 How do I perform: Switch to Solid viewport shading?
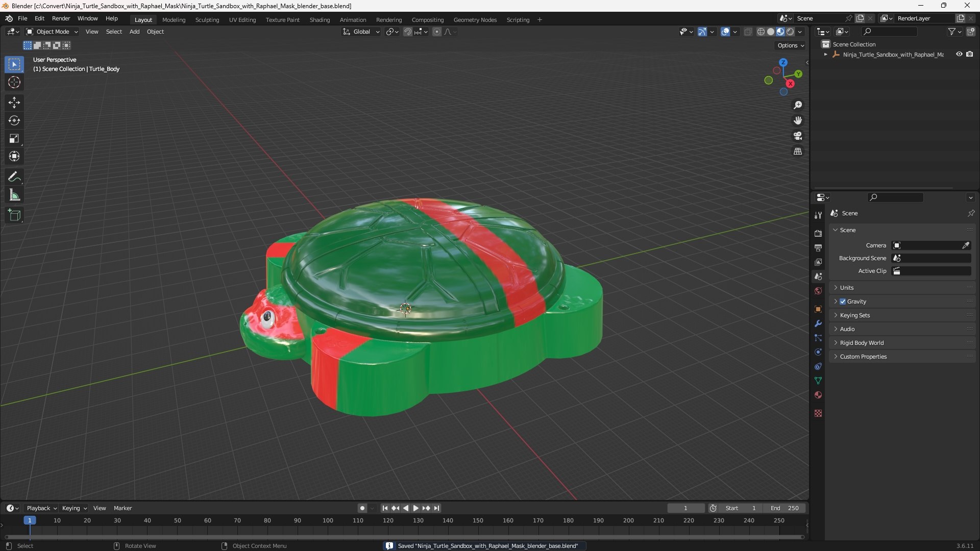[771, 32]
